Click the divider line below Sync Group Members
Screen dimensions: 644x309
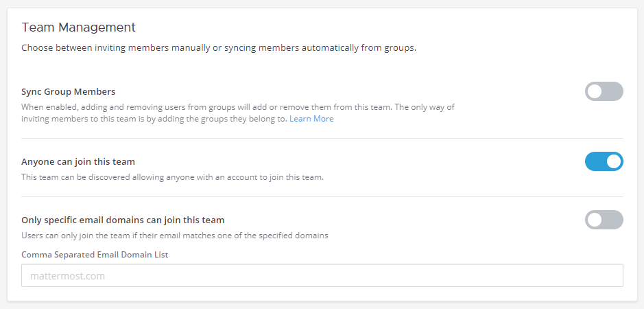point(322,139)
